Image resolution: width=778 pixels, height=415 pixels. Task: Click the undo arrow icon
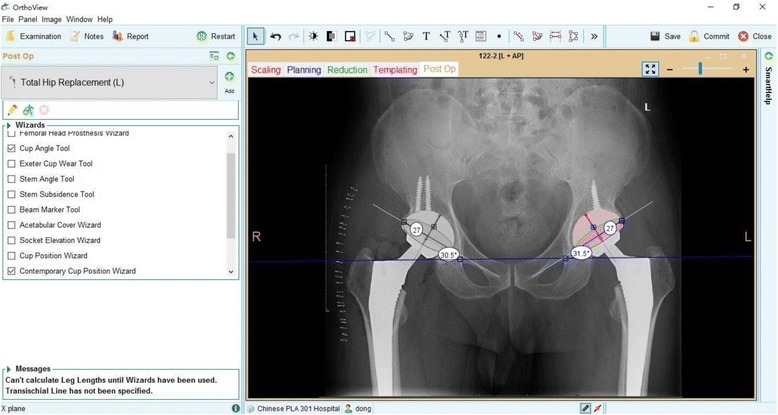click(x=276, y=36)
